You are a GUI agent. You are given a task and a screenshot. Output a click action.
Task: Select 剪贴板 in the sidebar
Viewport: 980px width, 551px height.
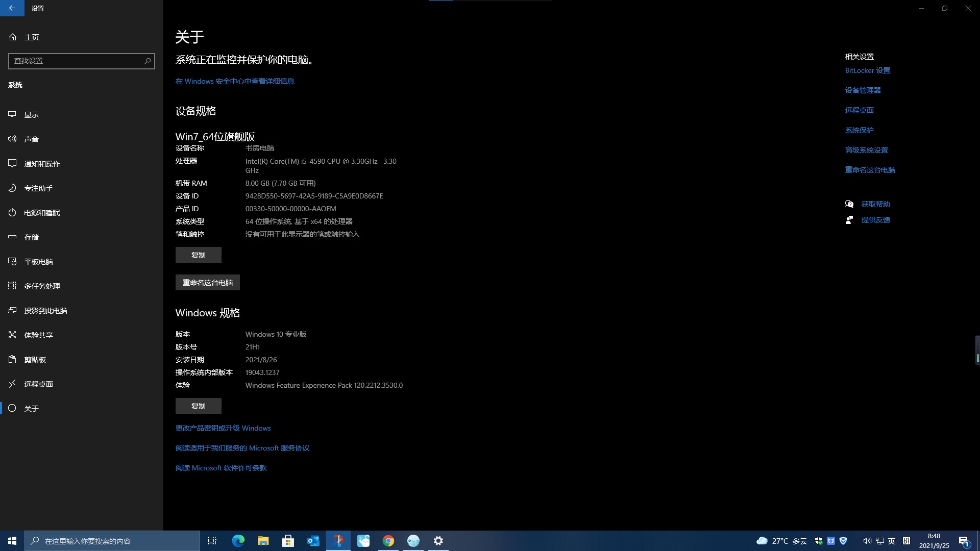tap(82, 360)
